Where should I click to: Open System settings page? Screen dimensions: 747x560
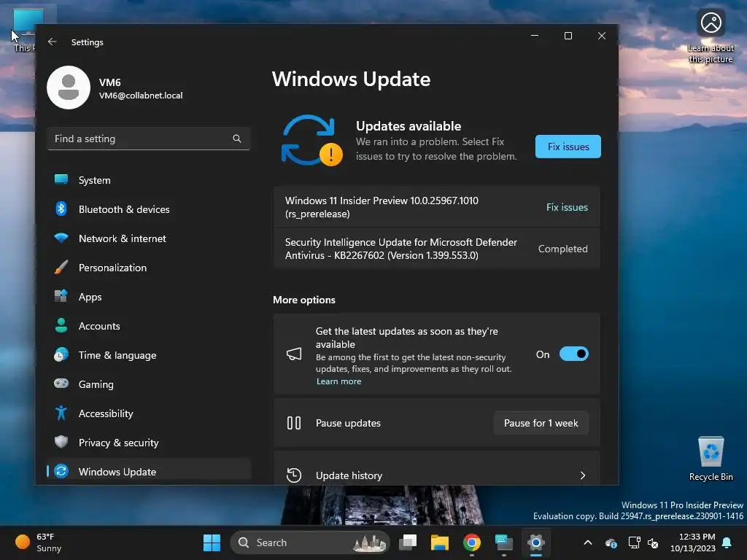149,180
